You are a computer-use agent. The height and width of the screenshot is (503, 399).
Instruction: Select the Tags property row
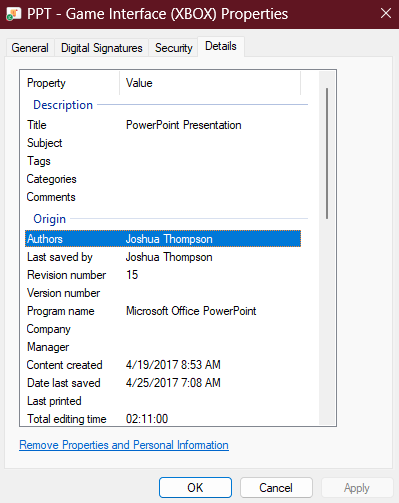click(x=163, y=161)
